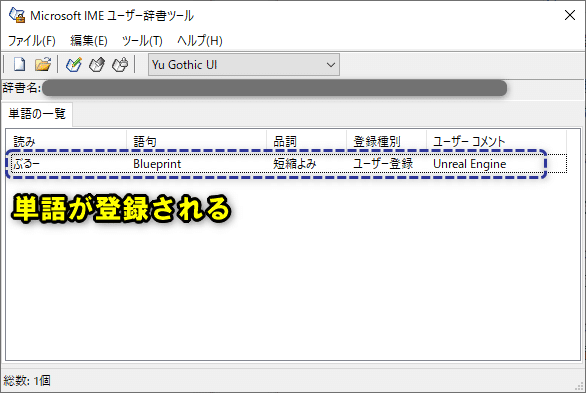
Task: Open the ツール(T) menu
Action: click(142, 40)
